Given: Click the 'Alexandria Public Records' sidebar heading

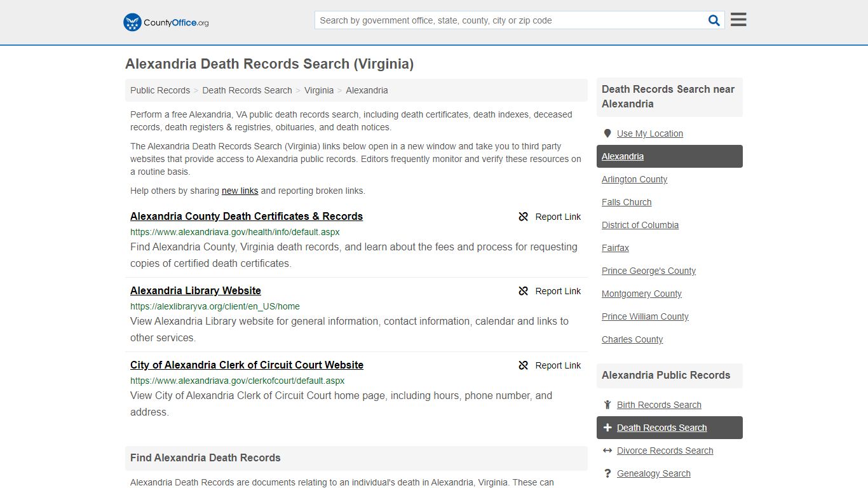Looking at the screenshot, I should [x=666, y=375].
